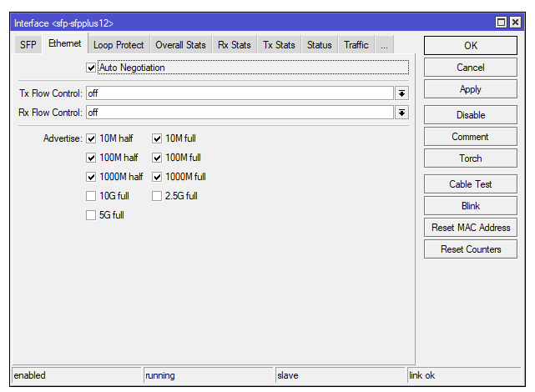Uncheck the 10M full advertise option

coord(157,138)
